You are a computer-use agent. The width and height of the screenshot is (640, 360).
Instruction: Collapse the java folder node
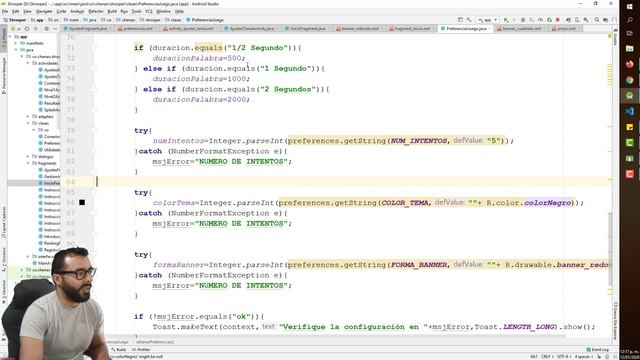click(16, 50)
